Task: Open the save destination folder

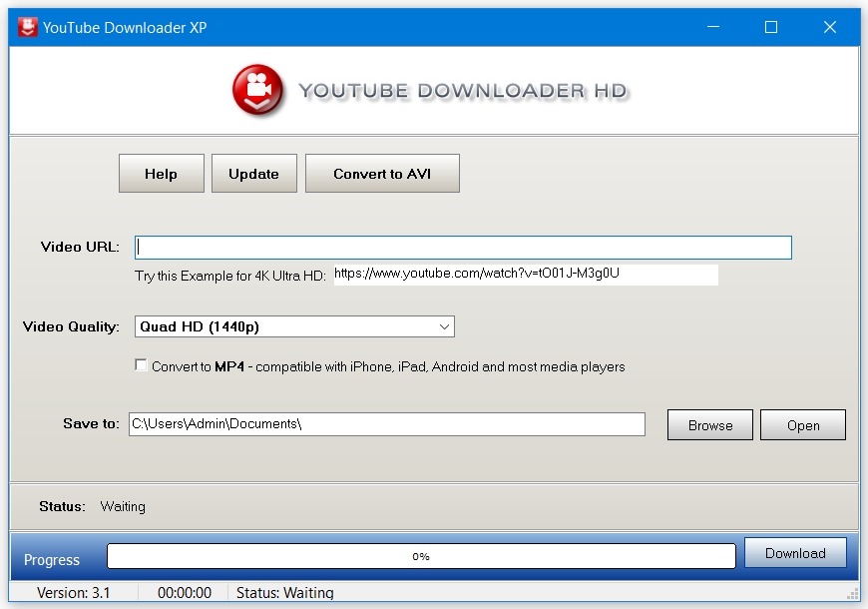Action: 803,425
